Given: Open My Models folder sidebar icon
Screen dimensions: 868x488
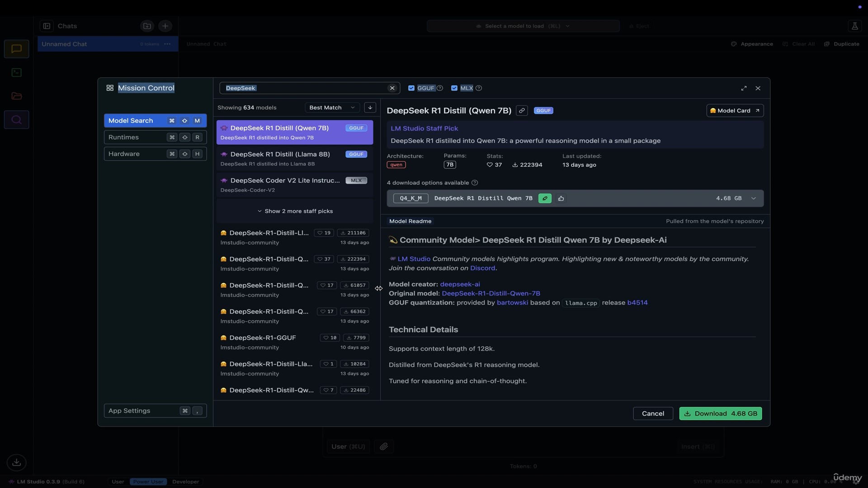Looking at the screenshot, I should (x=17, y=96).
